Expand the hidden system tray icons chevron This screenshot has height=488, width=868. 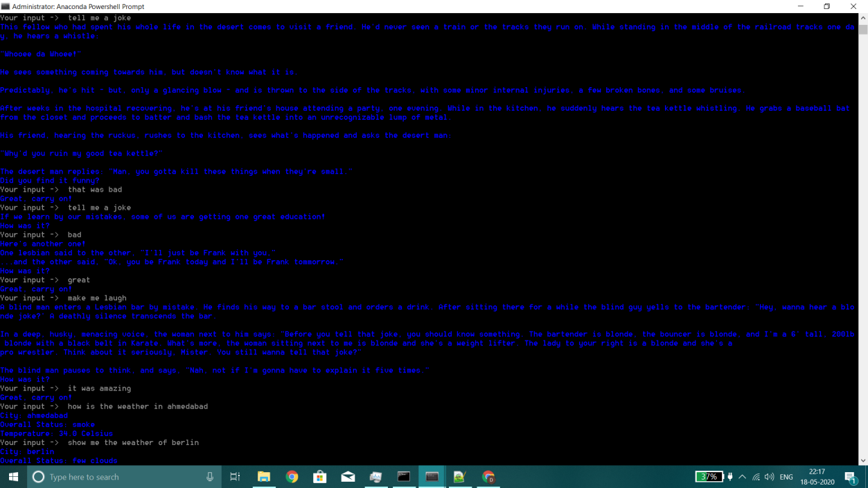coord(743,477)
